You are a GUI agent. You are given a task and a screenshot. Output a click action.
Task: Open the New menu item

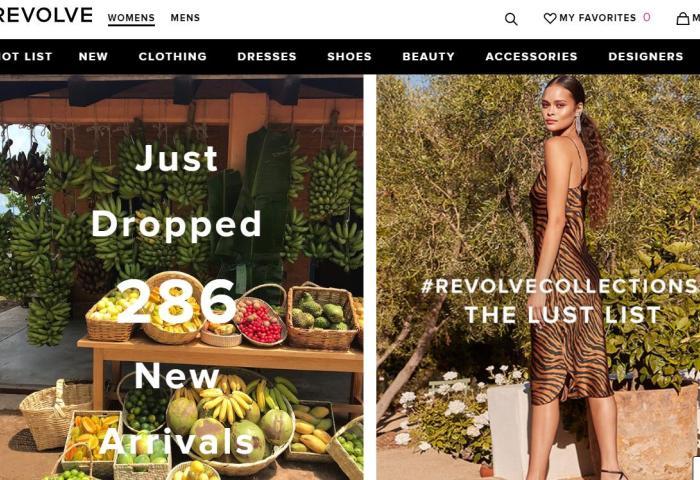pyautogui.click(x=93, y=56)
